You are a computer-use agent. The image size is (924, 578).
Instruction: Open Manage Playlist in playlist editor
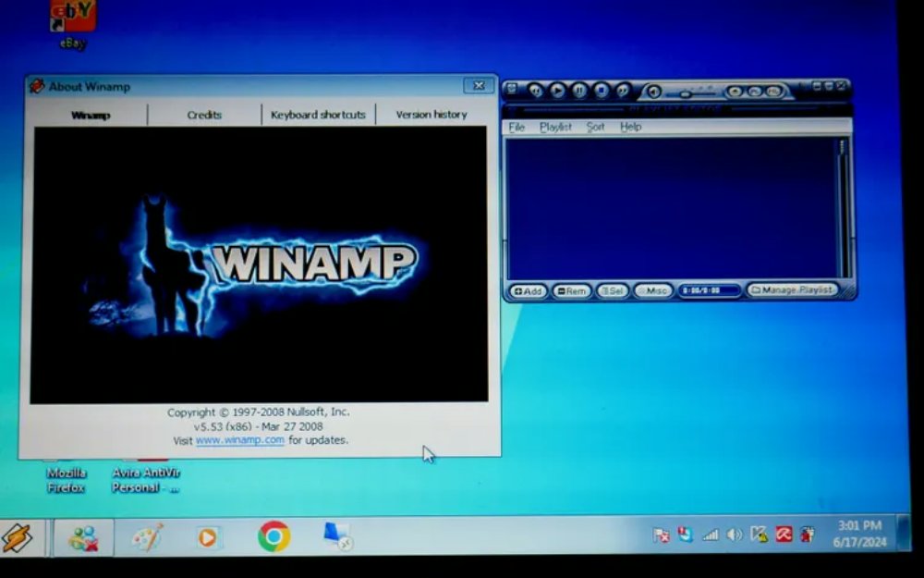[x=792, y=290]
